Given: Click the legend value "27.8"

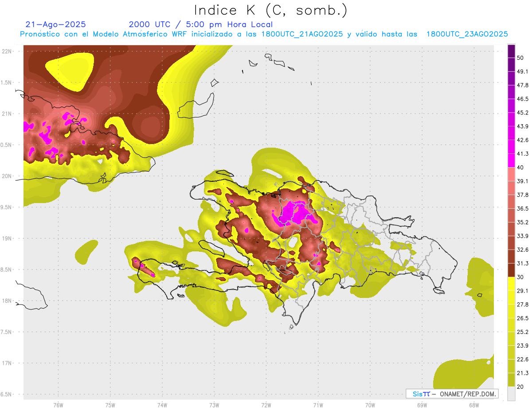Looking at the screenshot, I should pyautogui.click(x=523, y=304).
